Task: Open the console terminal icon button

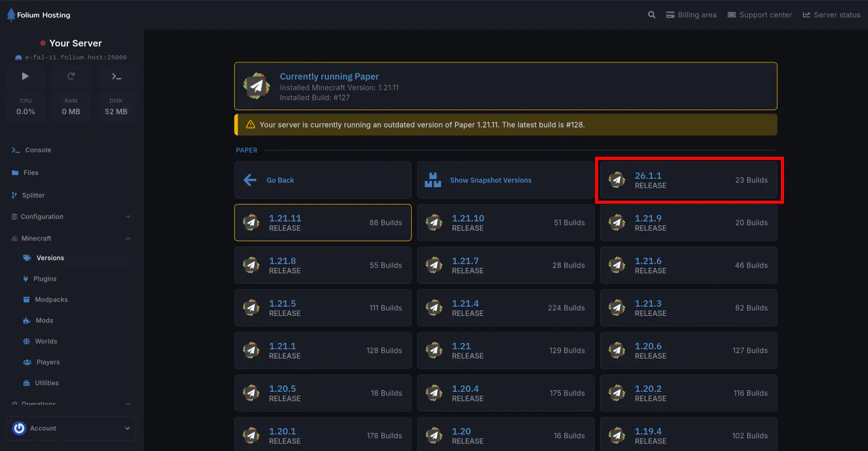Action: pos(116,77)
